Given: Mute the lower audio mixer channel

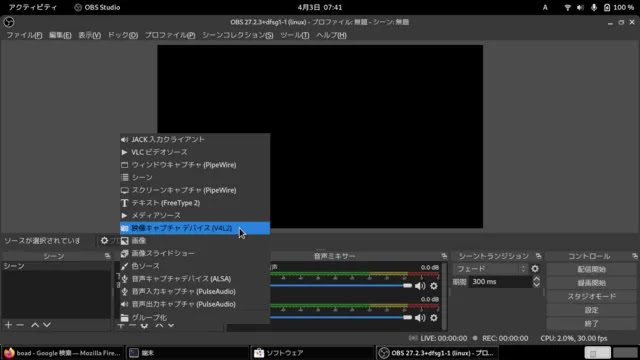Looking at the screenshot, I should click(x=420, y=318).
